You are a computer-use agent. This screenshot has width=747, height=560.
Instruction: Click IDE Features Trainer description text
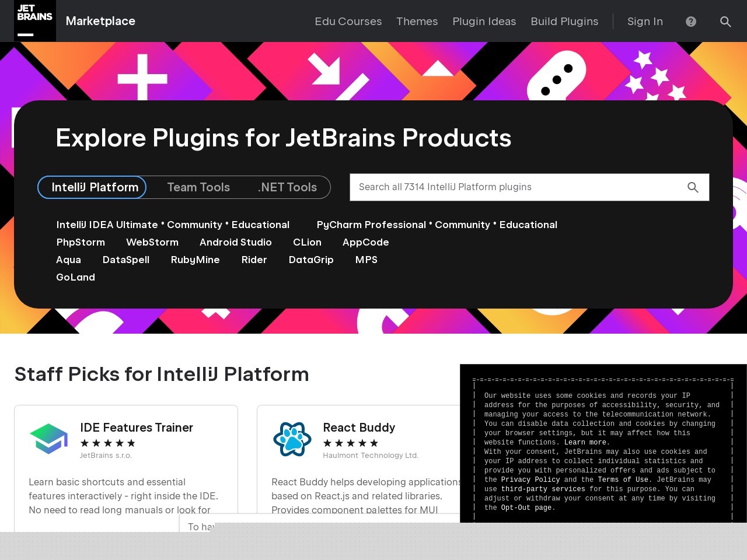(124, 496)
